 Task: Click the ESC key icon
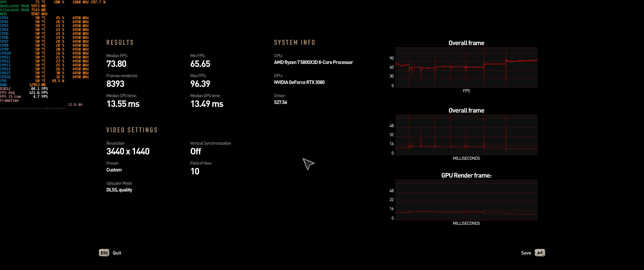pyautogui.click(x=104, y=253)
